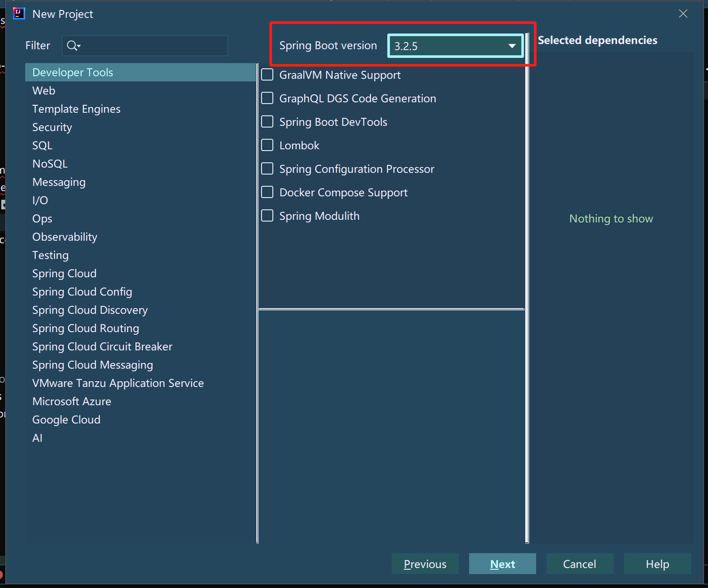Click the Next button
Image resolution: width=708 pixels, height=588 pixels.
coord(503,564)
